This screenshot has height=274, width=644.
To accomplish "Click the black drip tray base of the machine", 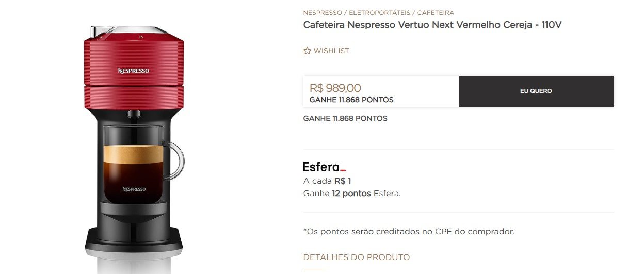I will pyautogui.click(x=134, y=237).
